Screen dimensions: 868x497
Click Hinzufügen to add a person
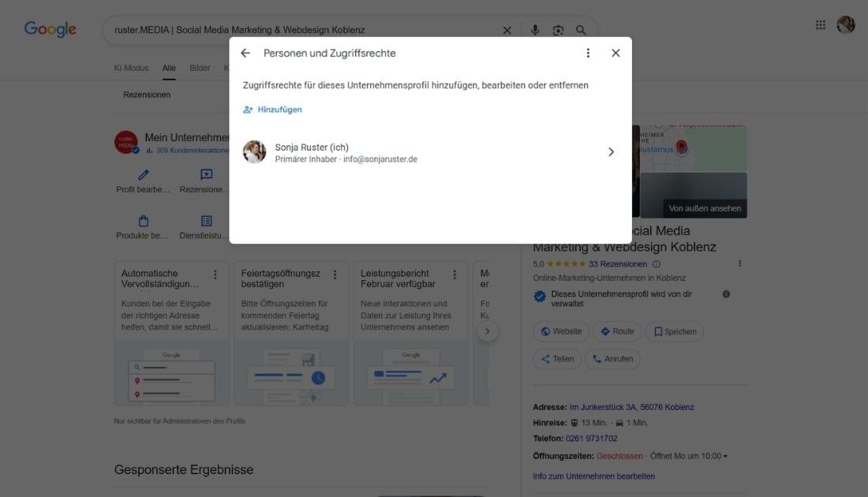[279, 110]
